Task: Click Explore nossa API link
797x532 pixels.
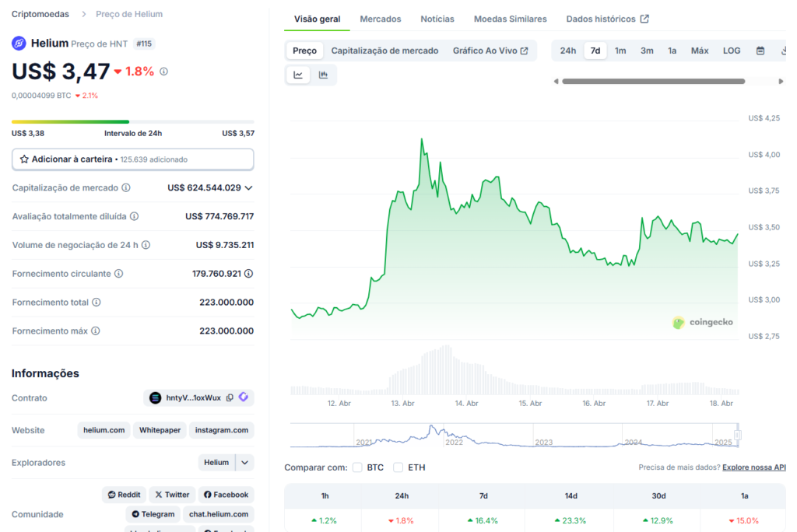Action: pyautogui.click(x=753, y=467)
